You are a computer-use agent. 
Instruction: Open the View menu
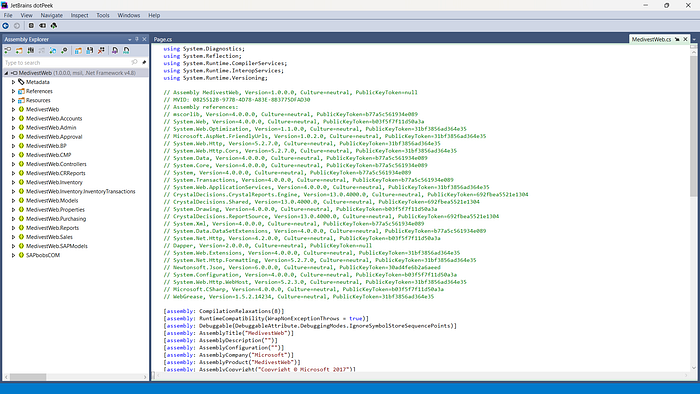[26, 15]
